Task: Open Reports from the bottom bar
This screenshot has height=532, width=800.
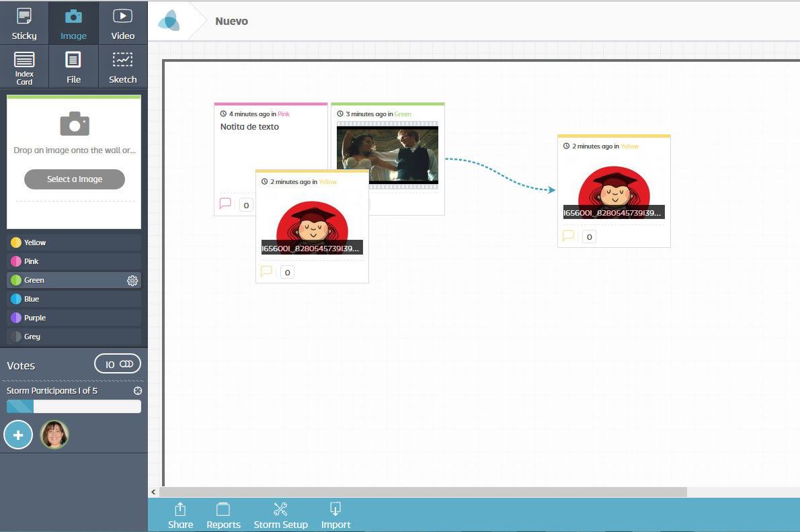Action: [x=223, y=516]
